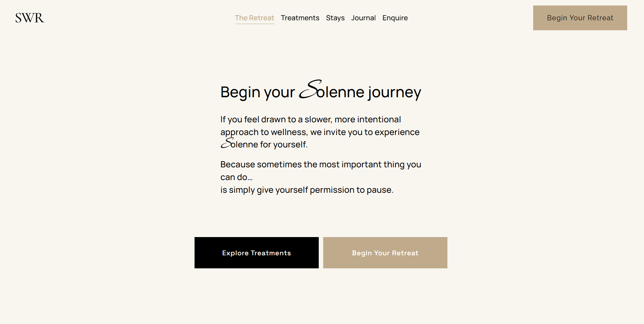Screen dimensions: 644x324
Task: Open the Stays menu item
Action: point(335,18)
